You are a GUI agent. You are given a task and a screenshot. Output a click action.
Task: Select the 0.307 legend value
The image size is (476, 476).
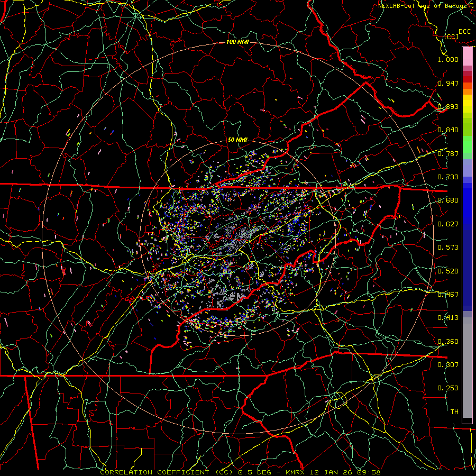tap(448, 365)
